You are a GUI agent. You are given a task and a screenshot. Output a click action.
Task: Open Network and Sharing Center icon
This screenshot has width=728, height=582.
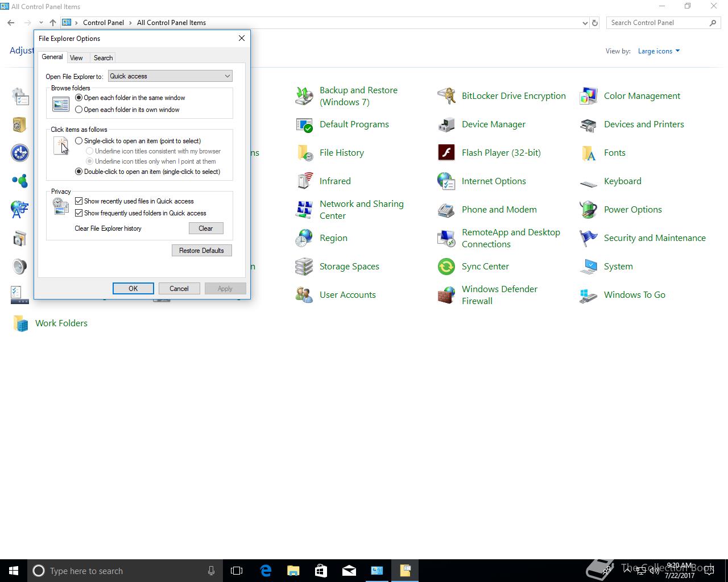click(x=304, y=210)
